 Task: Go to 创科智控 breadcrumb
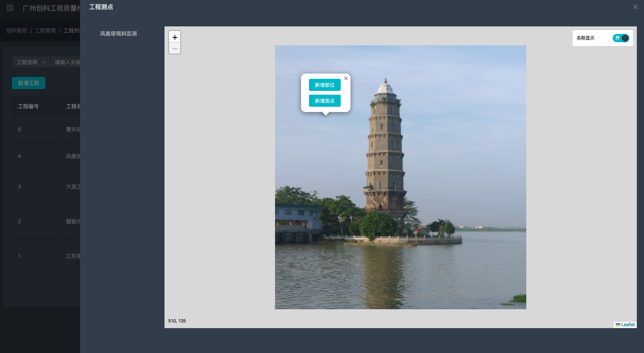[17, 31]
